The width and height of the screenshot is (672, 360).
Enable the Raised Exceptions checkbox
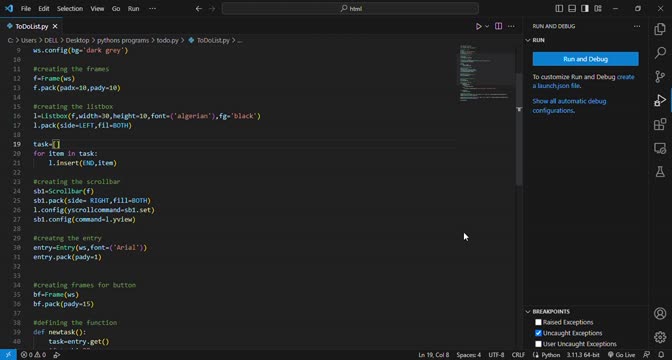pos(538,322)
